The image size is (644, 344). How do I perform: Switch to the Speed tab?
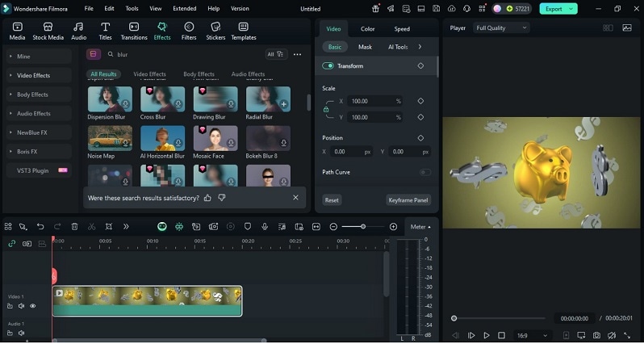pos(402,29)
